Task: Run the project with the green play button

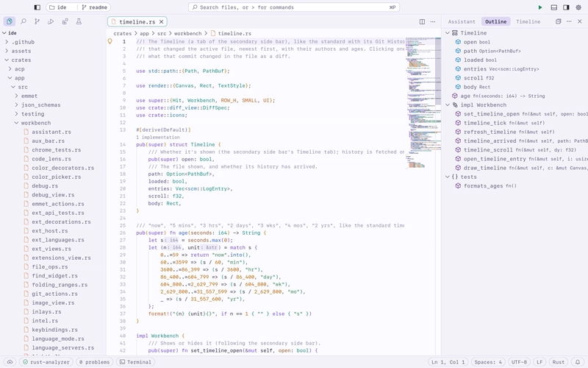Action: (x=540, y=7)
